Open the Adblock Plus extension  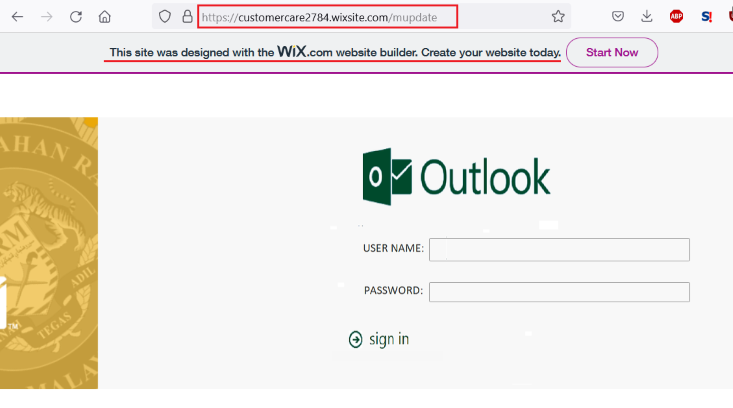coord(676,17)
